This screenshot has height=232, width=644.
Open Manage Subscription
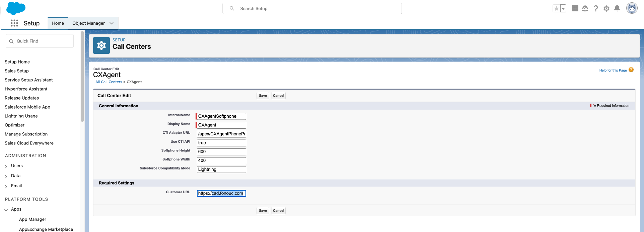[x=26, y=134]
